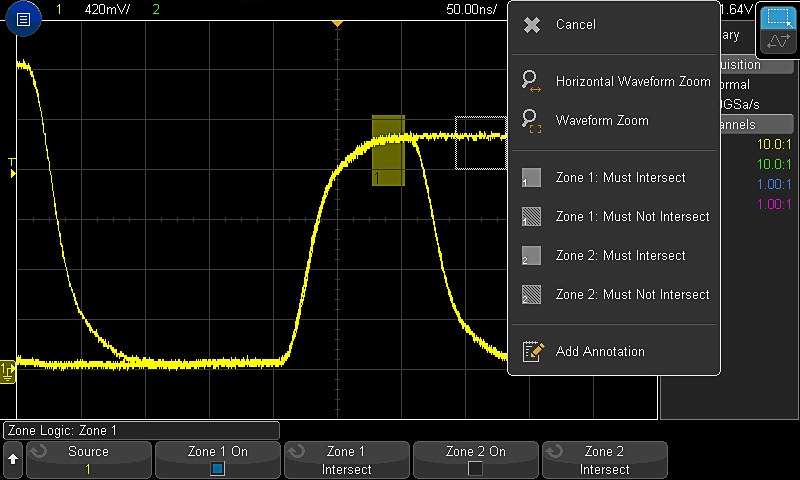Click the orange trigger time reference marker
The height and width of the screenshot is (480, 800).
click(337, 23)
